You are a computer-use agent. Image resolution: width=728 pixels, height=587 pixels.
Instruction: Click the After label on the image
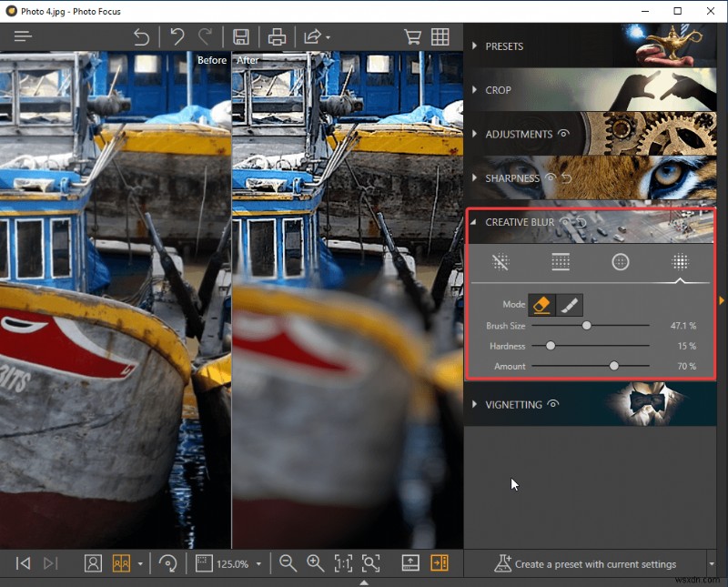pos(247,60)
